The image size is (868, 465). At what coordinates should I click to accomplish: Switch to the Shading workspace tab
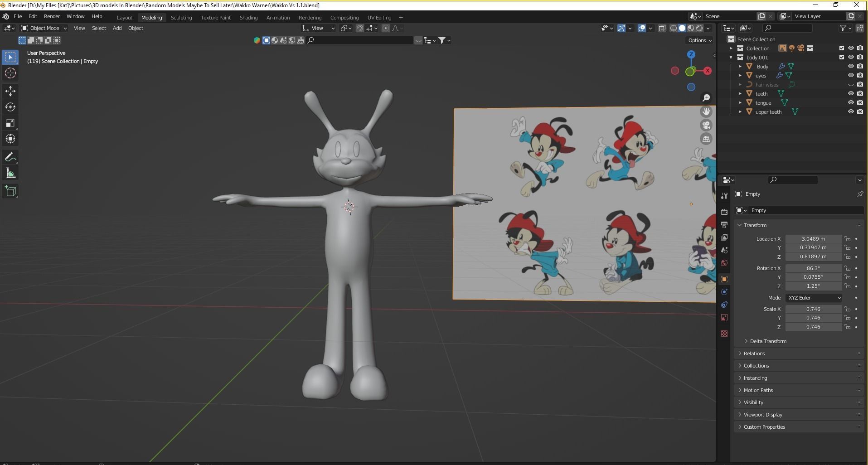pos(248,18)
